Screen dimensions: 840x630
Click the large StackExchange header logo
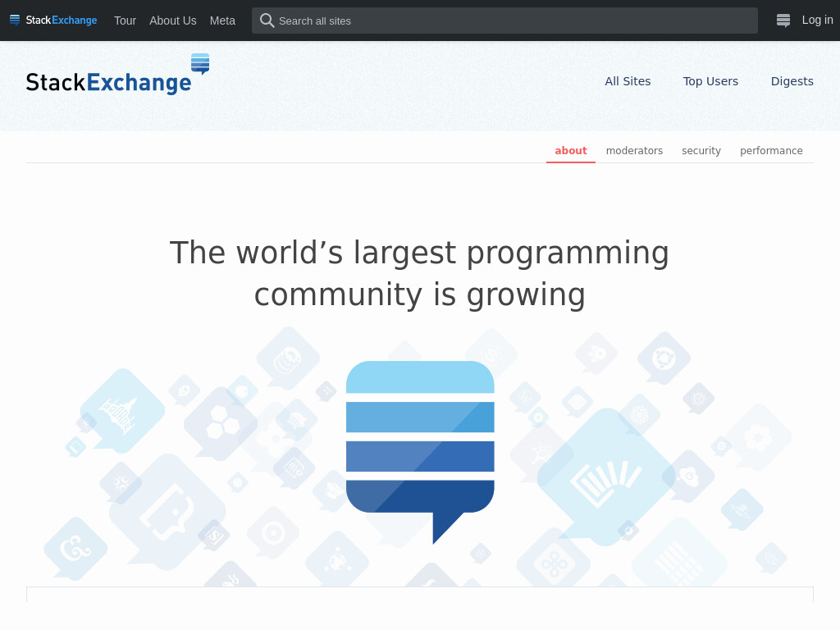click(x=117, y=75)
